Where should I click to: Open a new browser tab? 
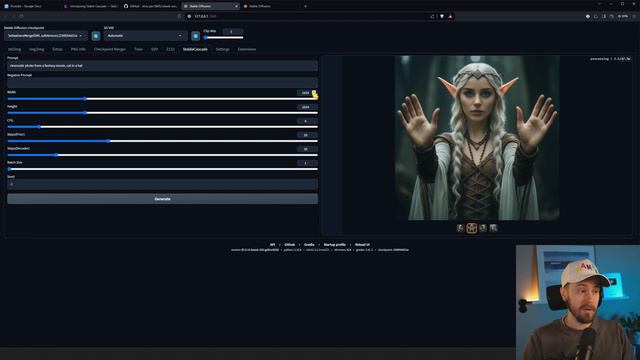point(305,6)
